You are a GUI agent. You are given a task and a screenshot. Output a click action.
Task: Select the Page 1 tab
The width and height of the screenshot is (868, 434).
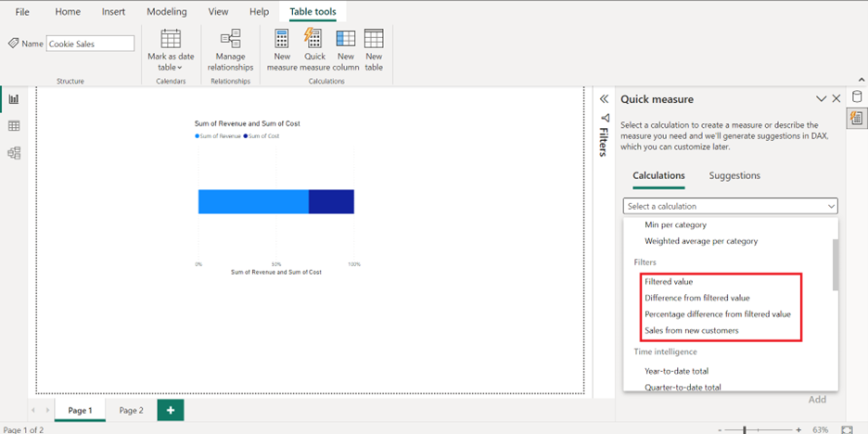pyautogui.click(x=80, y=410)
